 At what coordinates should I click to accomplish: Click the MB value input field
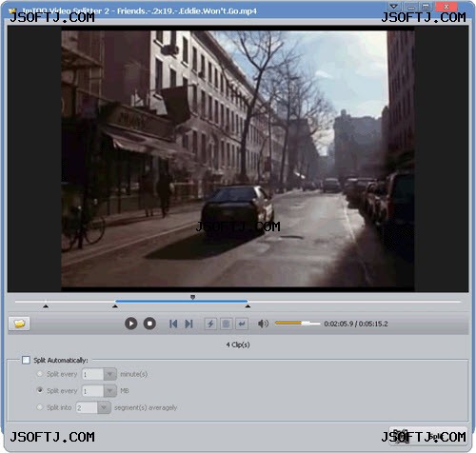(x=92, y=391)
